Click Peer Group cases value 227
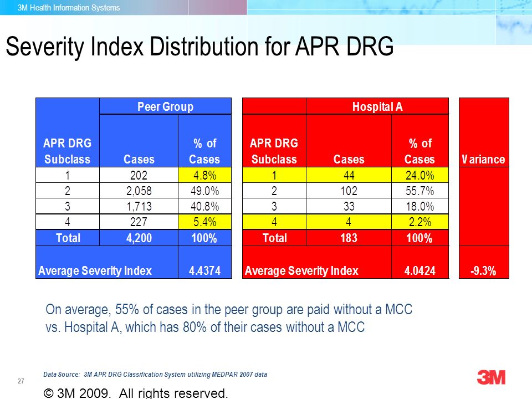This screenshot has height=399, width=532. [139, 222]
